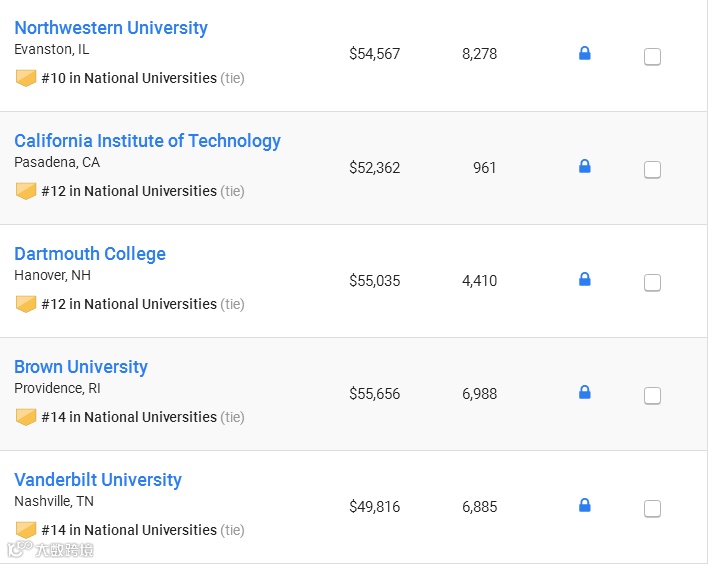Select the Dartmouth College compare checkbox

point(652,283)
